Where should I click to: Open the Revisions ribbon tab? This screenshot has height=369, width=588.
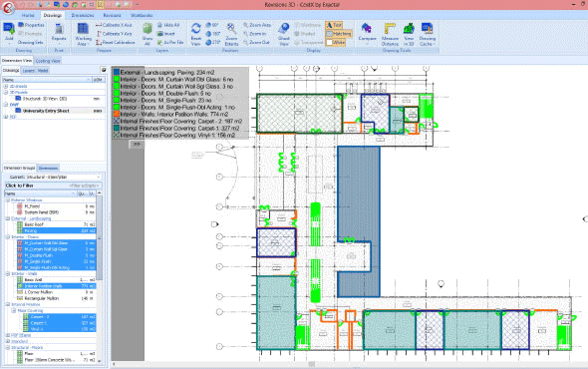click(x=112, y=15)
